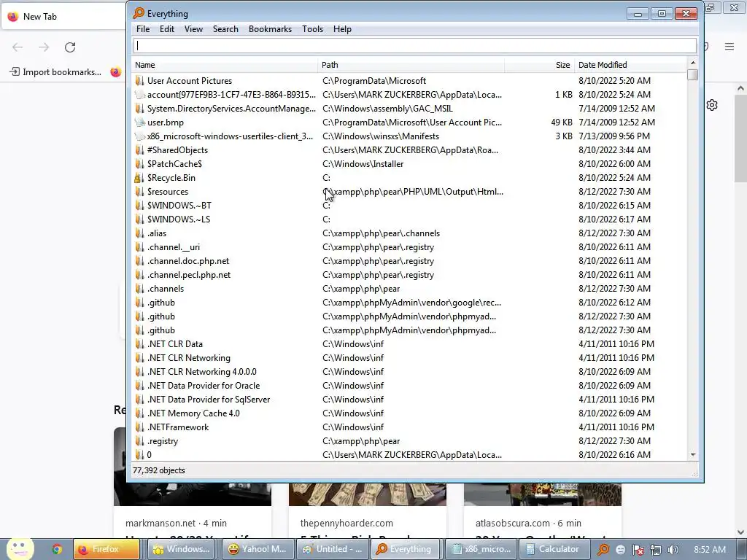Switch to Yahoo! Messenger taskbar button
Screen dimensions: 747x560
pos(258,549)
